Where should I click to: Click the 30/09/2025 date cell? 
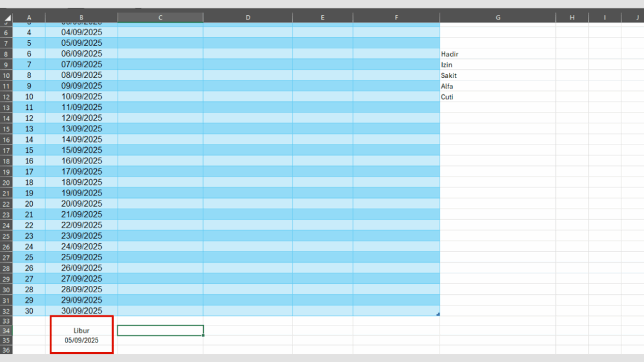81,310
